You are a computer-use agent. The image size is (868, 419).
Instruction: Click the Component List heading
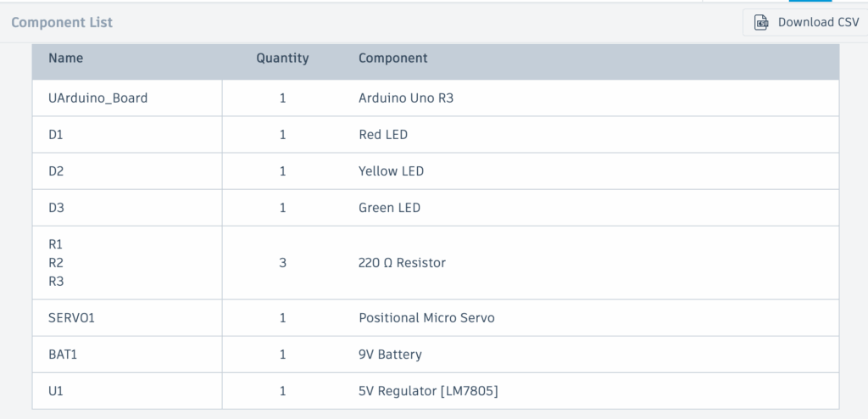tap(62, 22)
